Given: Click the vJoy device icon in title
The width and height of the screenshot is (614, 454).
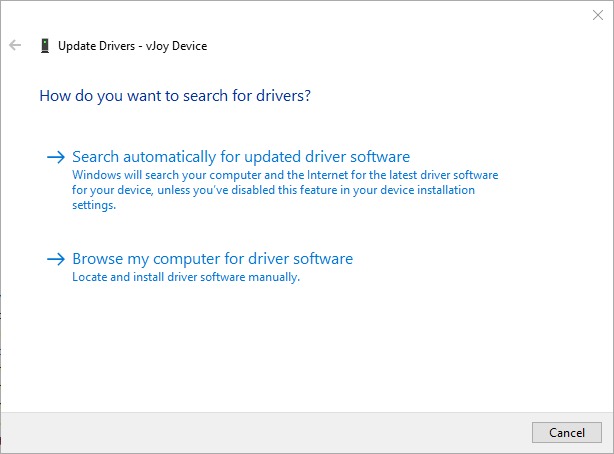Looking at the screenshot, I should coord(45,46).
